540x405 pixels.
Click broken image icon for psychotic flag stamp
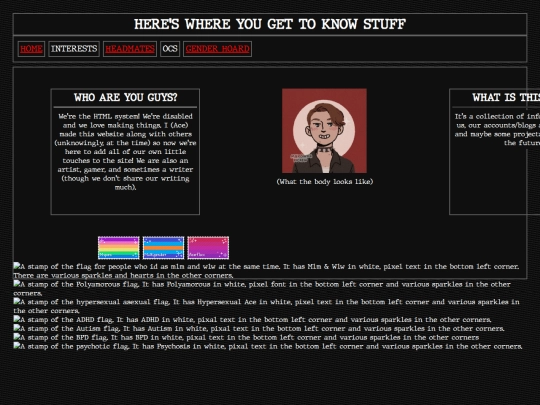(17, 346)
